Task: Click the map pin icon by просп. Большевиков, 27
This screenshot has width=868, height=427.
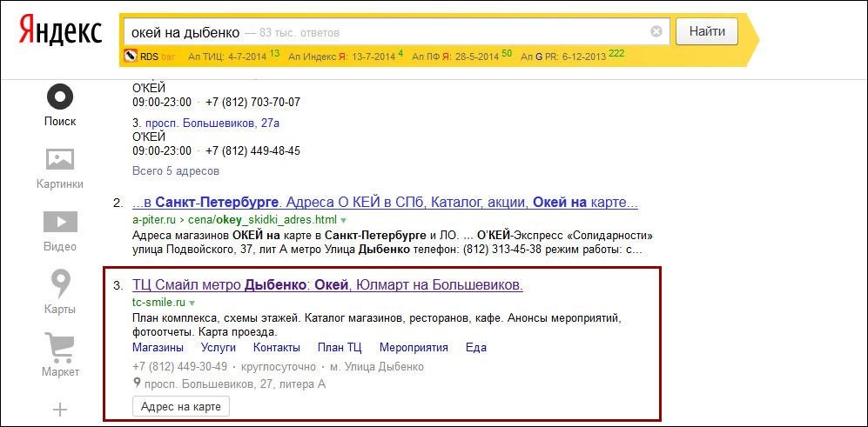Action: click(136, 383)
